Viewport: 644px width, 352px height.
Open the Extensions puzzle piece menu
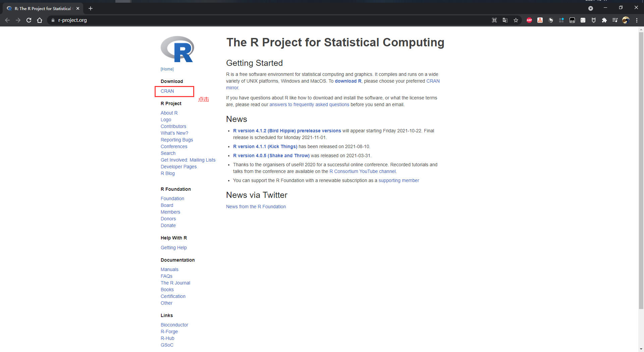(x=604, y=20)
